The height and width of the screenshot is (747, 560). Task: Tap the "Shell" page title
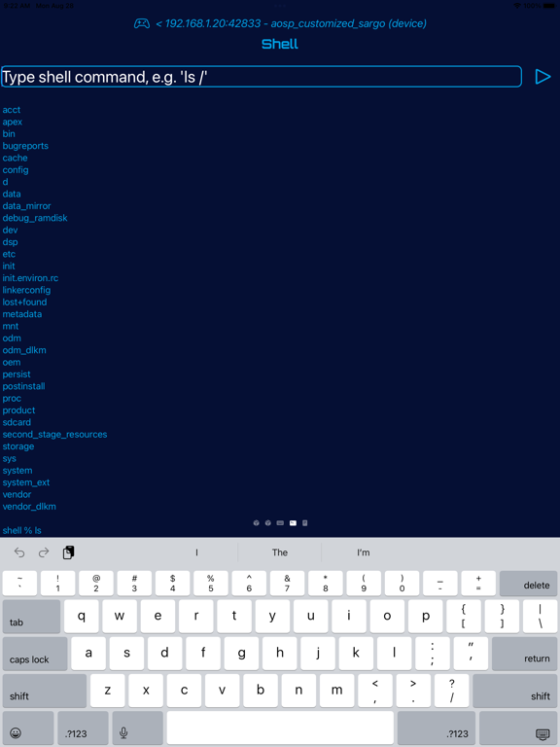[280, 44]
